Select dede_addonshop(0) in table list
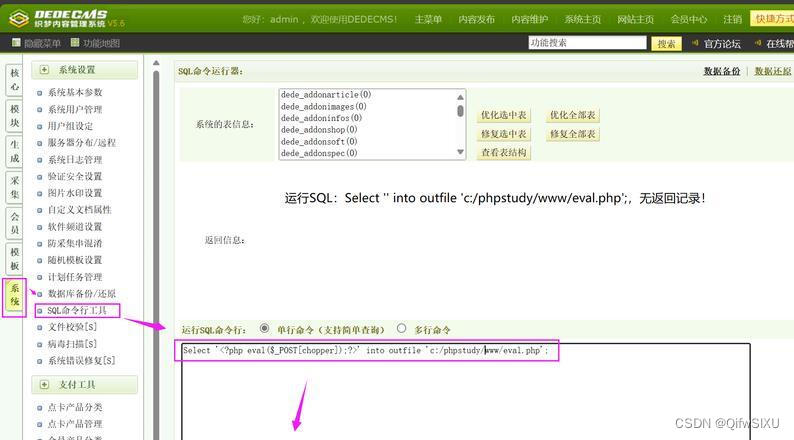Image resolution: width=794 pixels, height=440 pixels. tap(319, 130)
